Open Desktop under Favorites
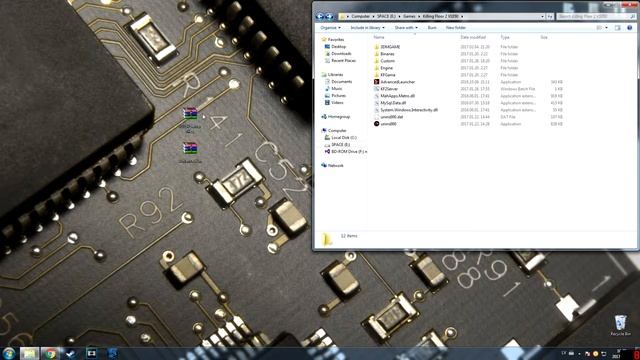 click(x=336, y=47)
